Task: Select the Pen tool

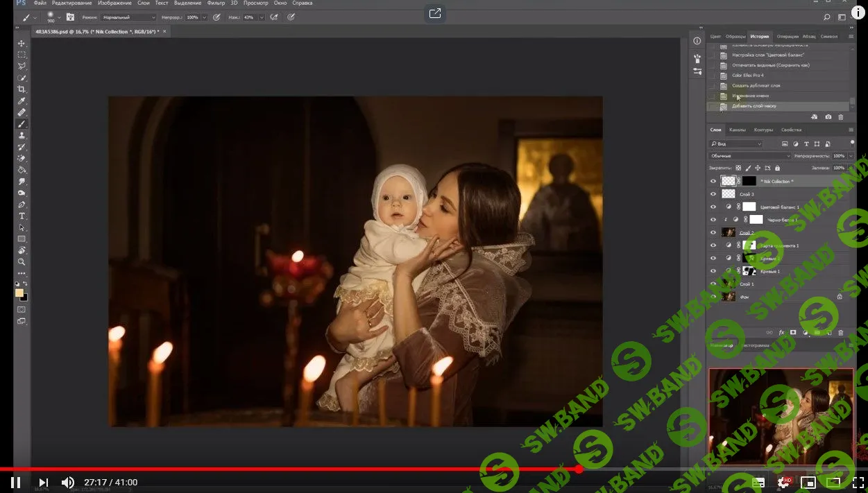Action: (x=22, y=205)
